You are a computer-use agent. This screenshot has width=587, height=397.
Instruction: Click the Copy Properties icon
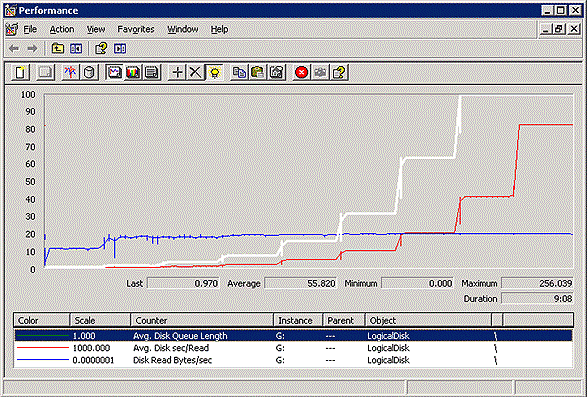point(239,72)
